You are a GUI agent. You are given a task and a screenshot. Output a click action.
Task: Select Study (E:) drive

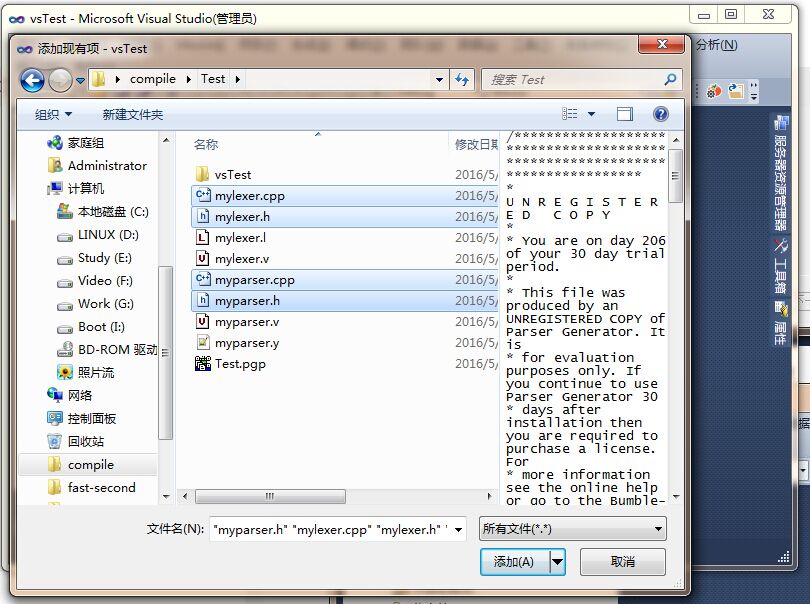tap(104, 257)
